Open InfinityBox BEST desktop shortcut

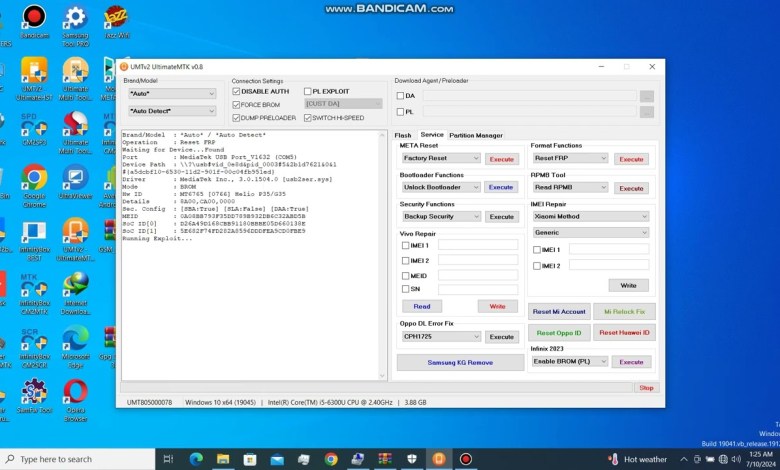click(x=34, y=239)
